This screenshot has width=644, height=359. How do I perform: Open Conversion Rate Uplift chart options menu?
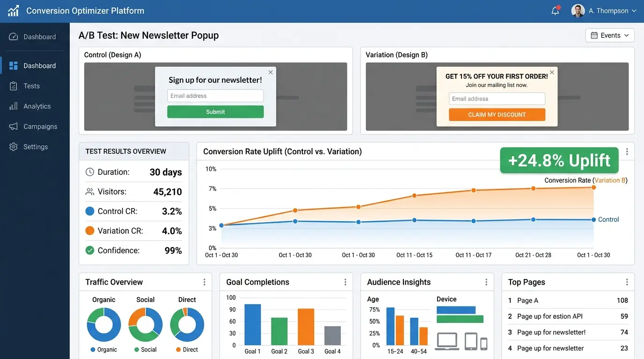tap(627, 151)
